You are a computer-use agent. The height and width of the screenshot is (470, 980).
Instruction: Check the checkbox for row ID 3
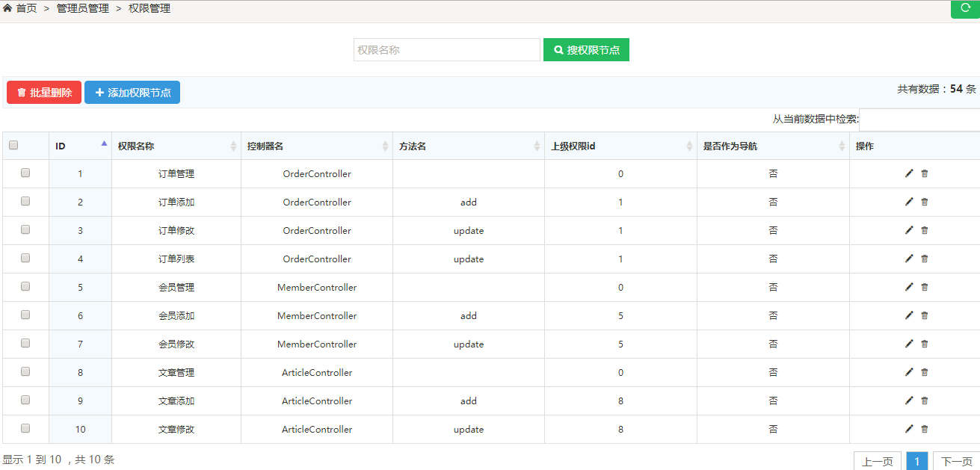click(x=25, y=230)
